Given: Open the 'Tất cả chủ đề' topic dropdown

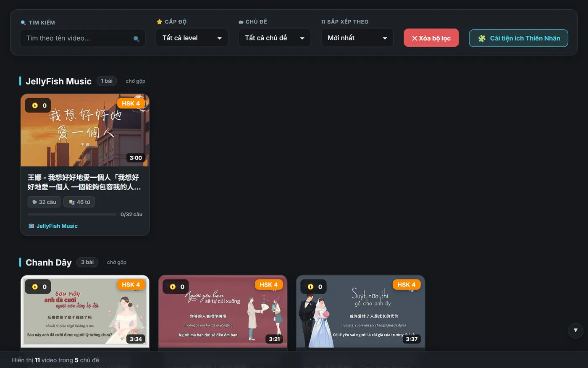Looking at the screenshot, I should [275, 38].
